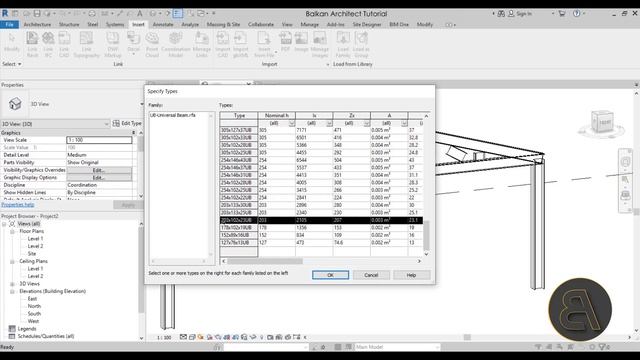Switch to the Architecture ribbon tab

tap(37, 24)
